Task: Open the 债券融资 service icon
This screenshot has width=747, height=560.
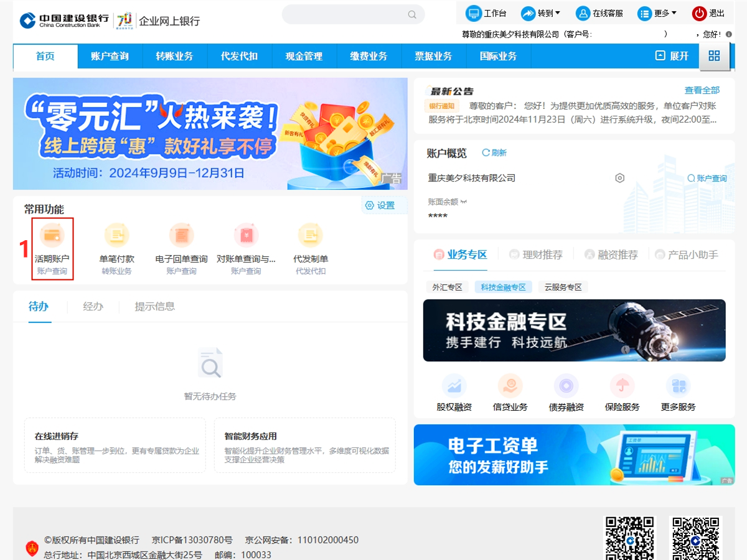Action: (566, 386)
